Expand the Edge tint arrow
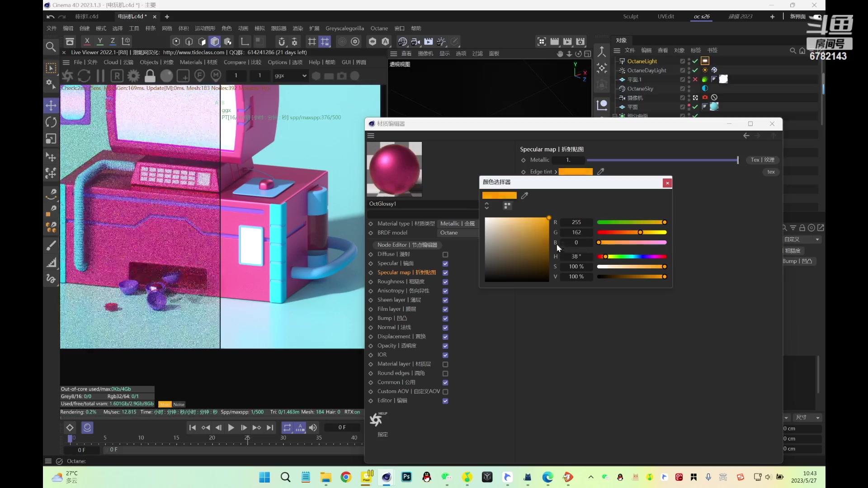This screenshot has width=868, height=488. point(556,172)
